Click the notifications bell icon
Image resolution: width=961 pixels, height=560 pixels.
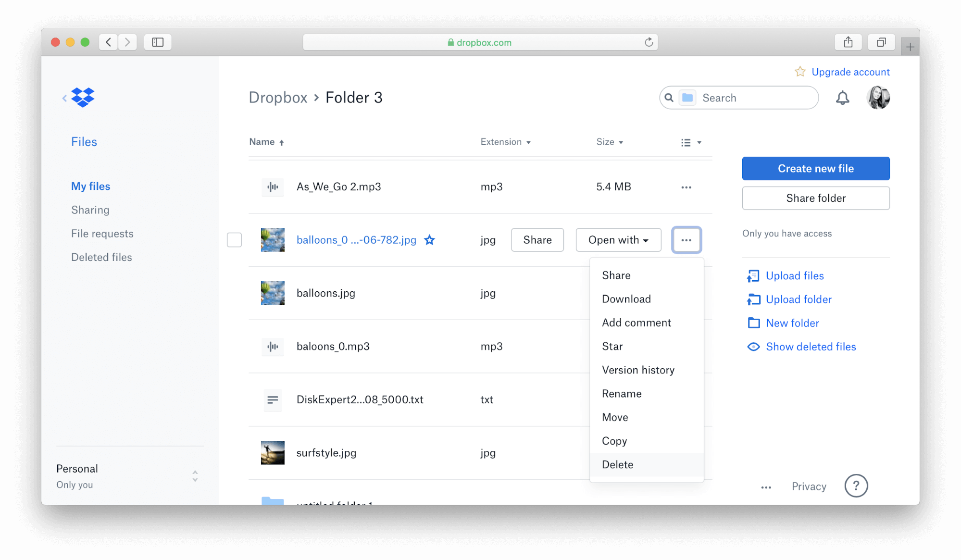(x=842, y=97)
